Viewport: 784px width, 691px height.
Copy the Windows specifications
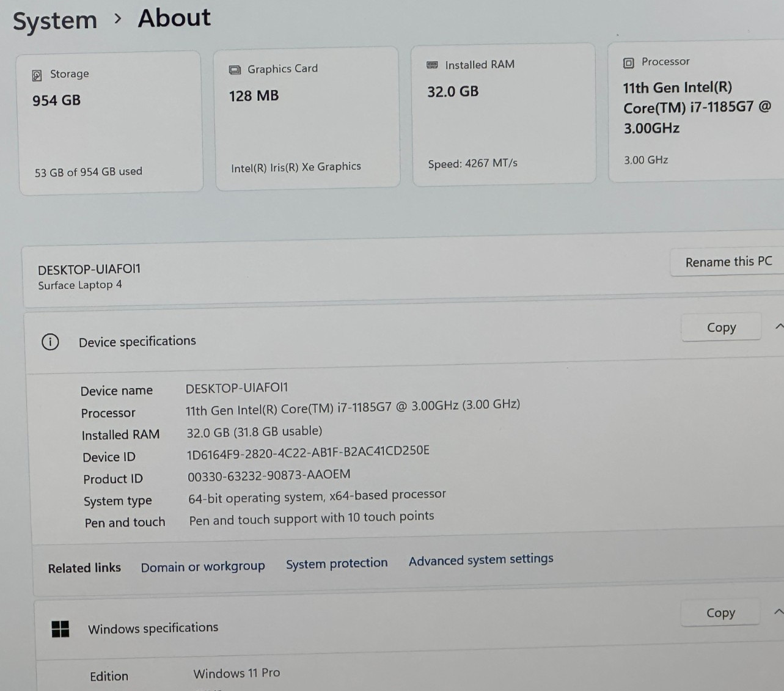720,612
